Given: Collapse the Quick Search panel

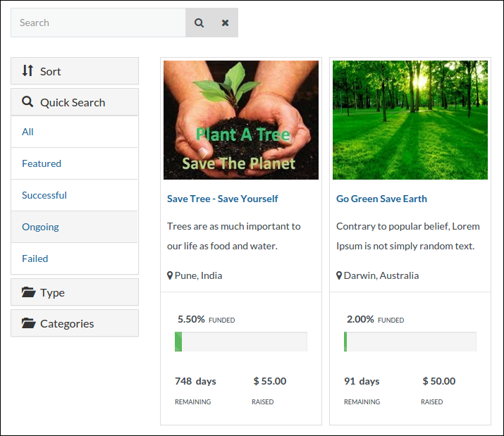Looking at the screenshot, I should click(x=75, y=102).
